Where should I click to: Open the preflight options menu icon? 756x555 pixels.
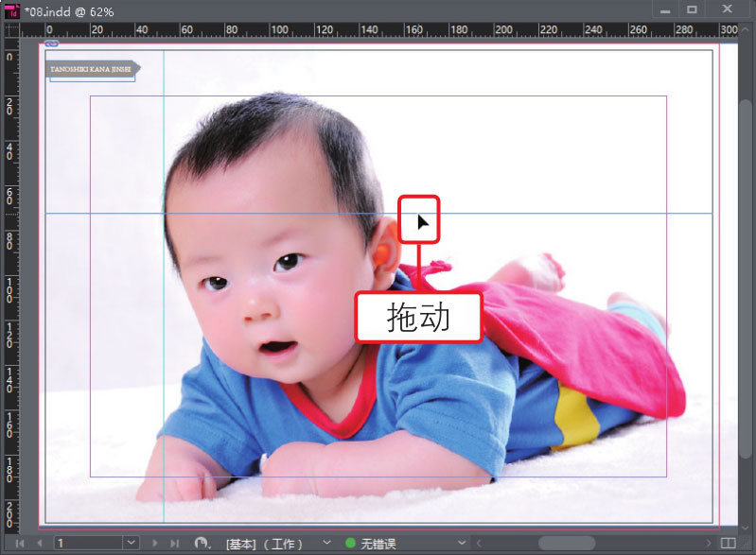tap(202, 544)
